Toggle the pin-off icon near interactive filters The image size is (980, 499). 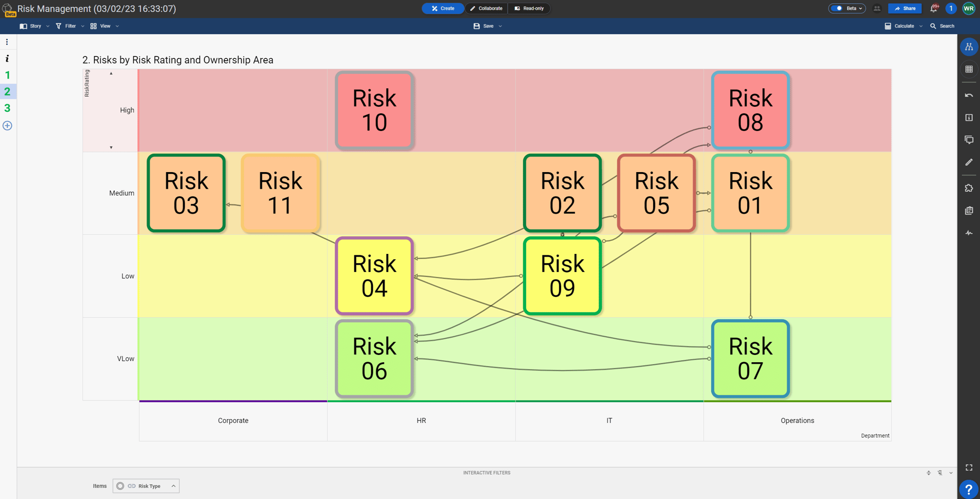(x=940, y=473)
